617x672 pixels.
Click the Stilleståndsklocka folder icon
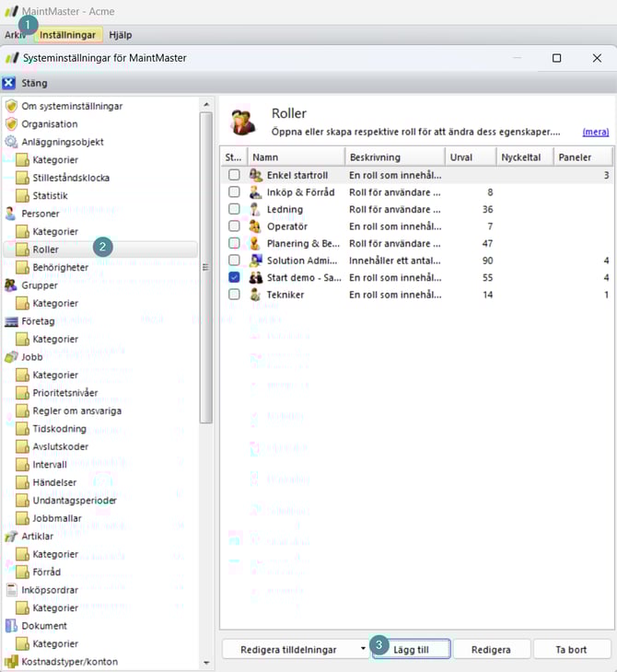pos(22,178)
